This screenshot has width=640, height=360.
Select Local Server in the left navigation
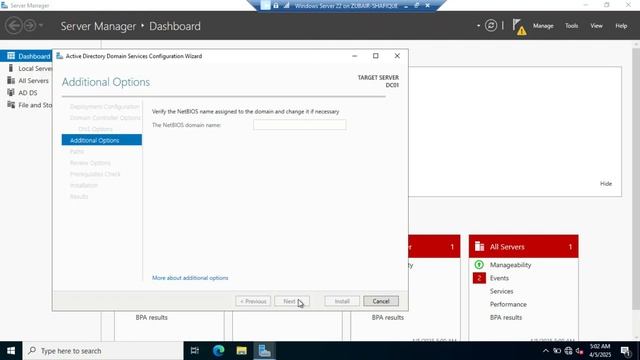26,68
